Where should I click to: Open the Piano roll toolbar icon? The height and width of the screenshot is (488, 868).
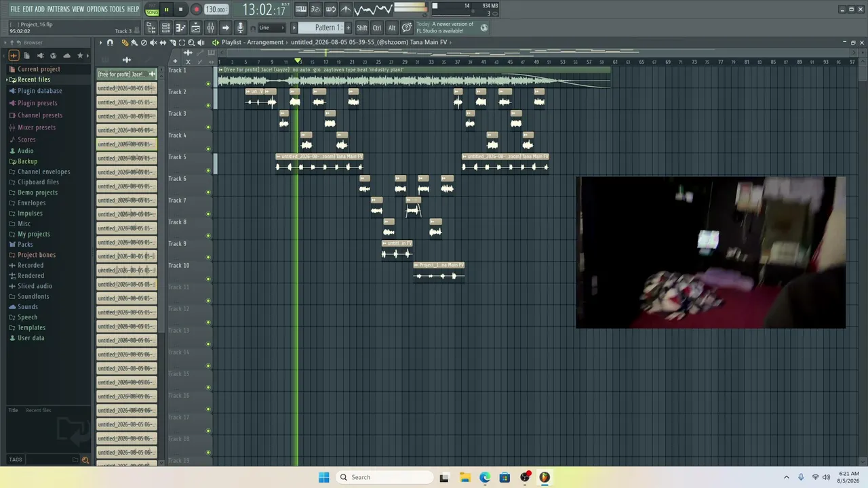(180, 28)
